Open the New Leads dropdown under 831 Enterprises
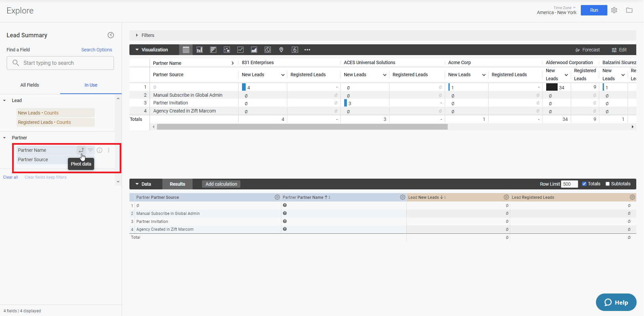This screenshot has width=644, height=316. click(282, 75)
